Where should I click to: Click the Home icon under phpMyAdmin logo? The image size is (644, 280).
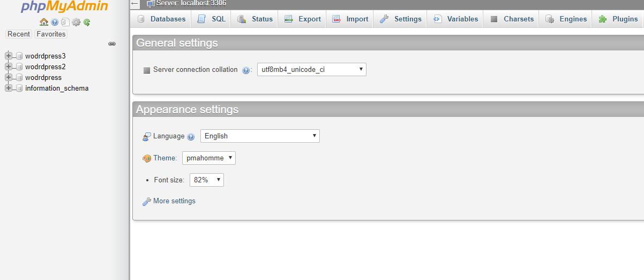pyautogui.click(x=44, y=22)
